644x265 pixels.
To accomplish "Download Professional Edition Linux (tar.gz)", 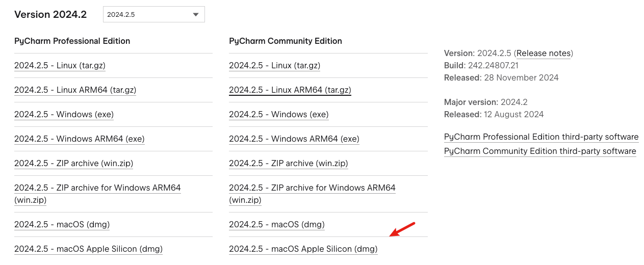I will pyautogui.click(x=60, y=66).
